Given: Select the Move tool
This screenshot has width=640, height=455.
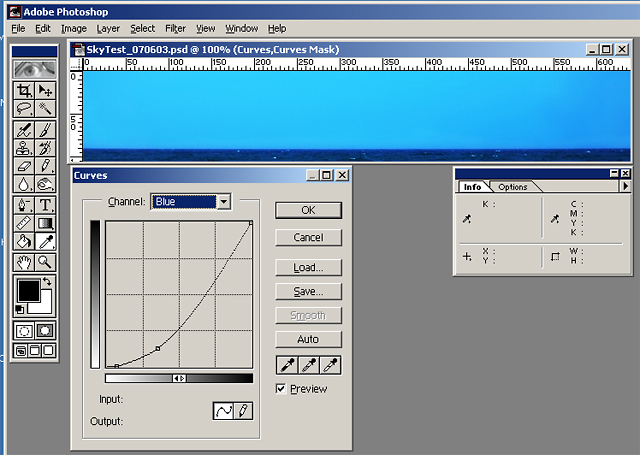Looking at the screenshot, I should click(45, 91).
